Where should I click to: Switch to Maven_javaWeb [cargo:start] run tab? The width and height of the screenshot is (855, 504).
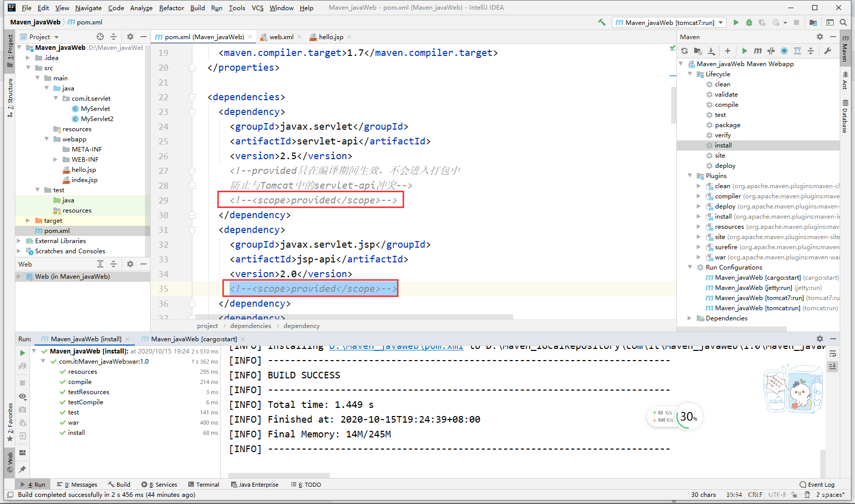[x=194, y=339]
